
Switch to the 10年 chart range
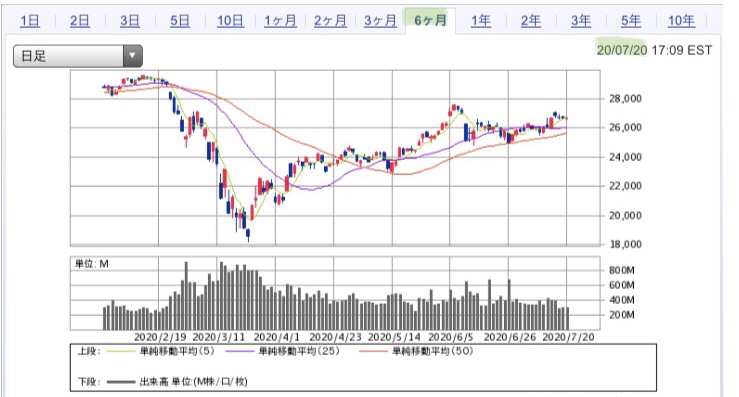(x=681, y=21)
